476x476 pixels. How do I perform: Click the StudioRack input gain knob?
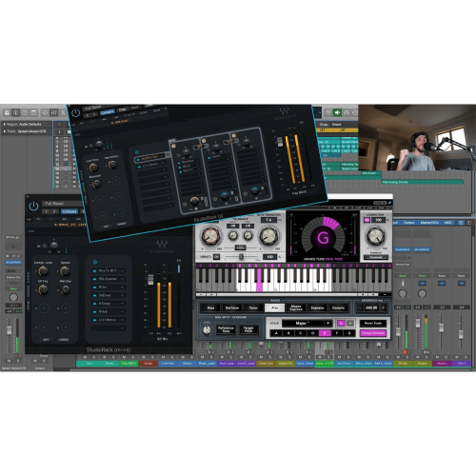click(x=54, y=246)
